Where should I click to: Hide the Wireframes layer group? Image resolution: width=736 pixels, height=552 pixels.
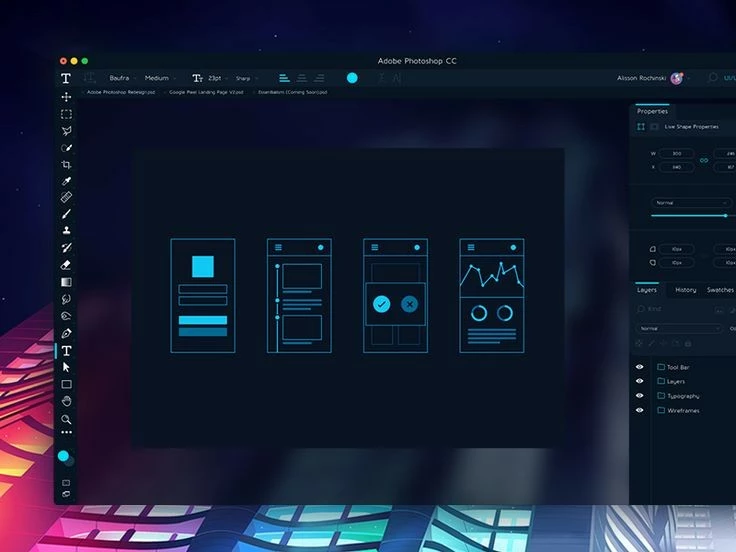pos(639,410)
